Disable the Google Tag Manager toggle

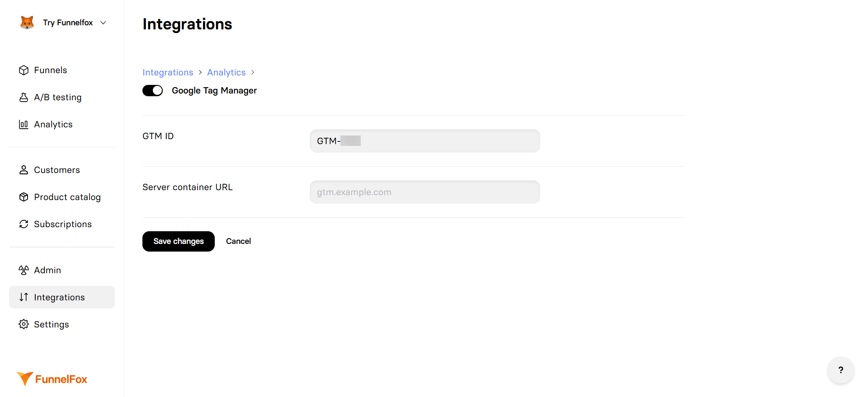point(152,90)
